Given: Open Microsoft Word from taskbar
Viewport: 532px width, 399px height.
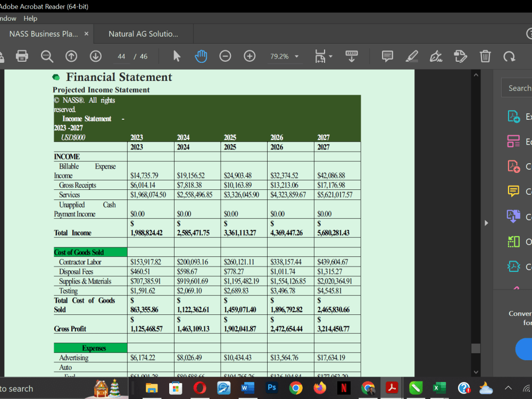Looking at the screenshot, I should (248, 388).
